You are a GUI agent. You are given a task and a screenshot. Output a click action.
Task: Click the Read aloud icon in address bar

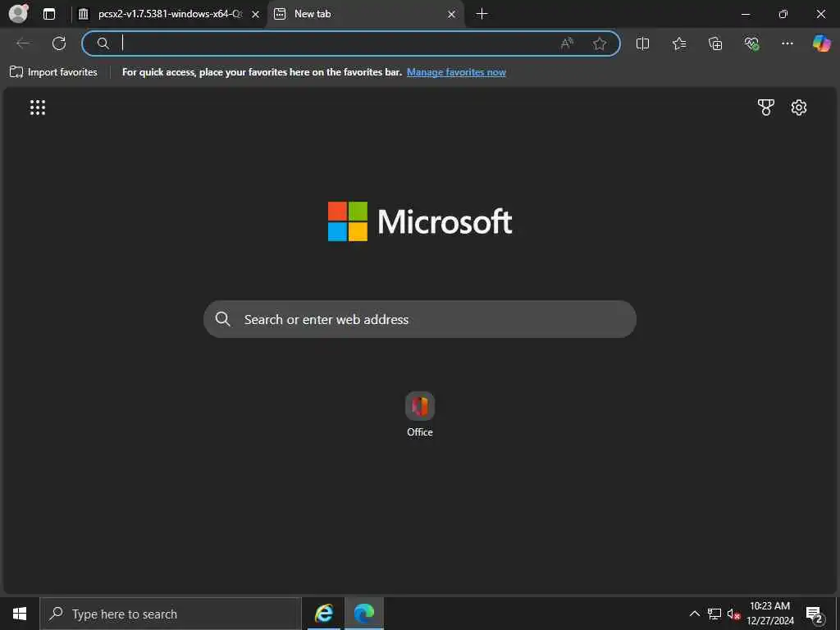click(567, 43)
